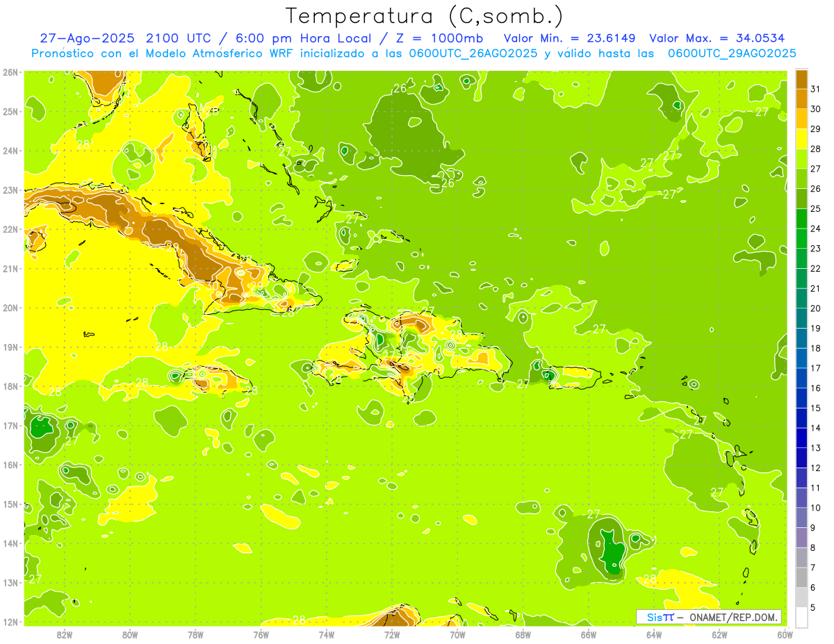Image resolution: width=834 pixels, height=644 pixels.
Task: Click the 68W longitude axis label
Action: point(523,634)
